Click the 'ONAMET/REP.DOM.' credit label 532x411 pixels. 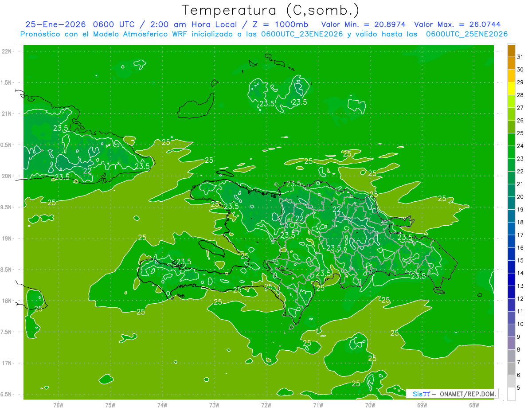tap(468, 394)
